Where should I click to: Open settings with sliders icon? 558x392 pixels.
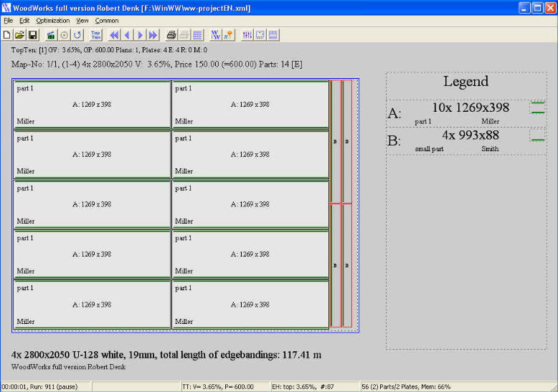click(x=247, y=35)
